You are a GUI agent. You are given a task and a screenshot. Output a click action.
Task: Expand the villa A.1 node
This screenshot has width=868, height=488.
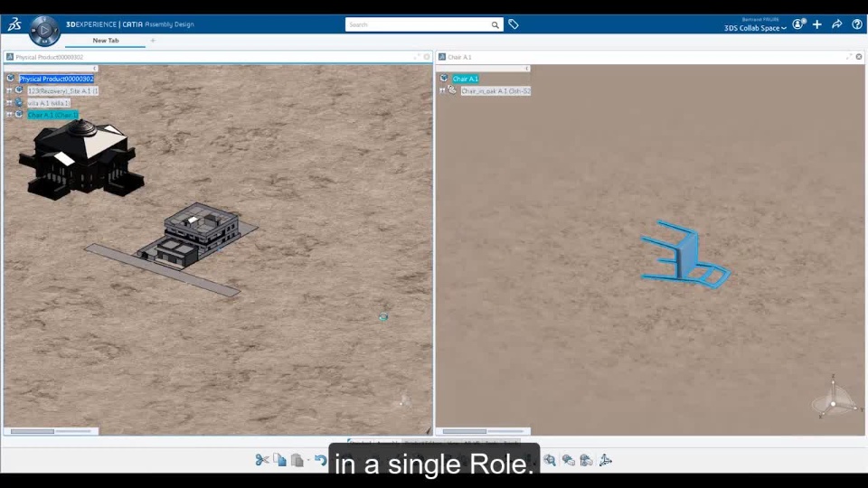click(9, 103)
